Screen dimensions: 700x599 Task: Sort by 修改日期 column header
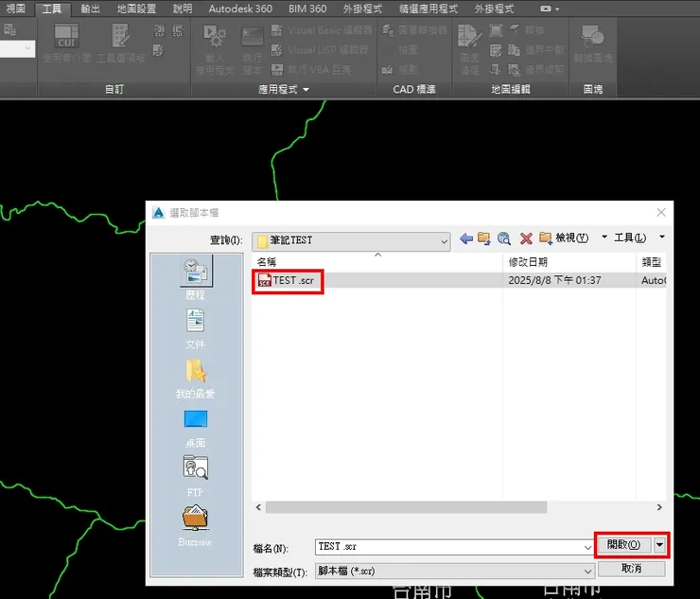(x=569, y=262)
